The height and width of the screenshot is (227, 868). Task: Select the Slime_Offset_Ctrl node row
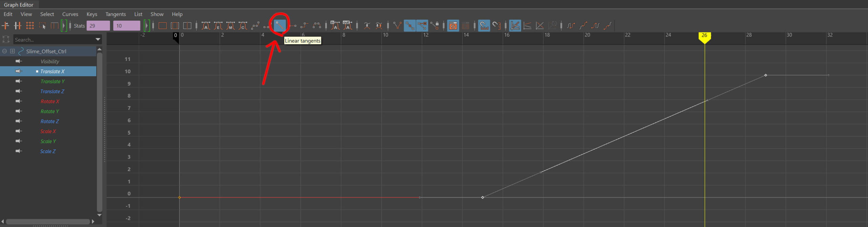[x=48, y=51]
